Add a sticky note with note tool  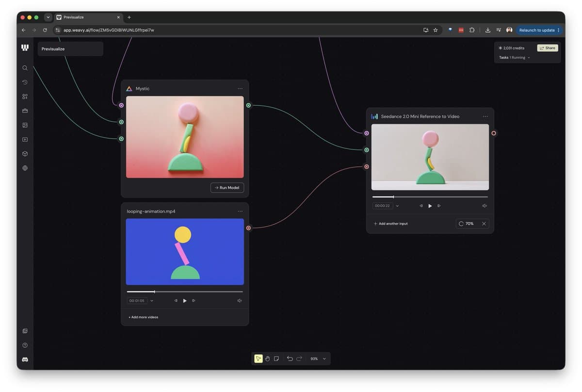[276, 359]
